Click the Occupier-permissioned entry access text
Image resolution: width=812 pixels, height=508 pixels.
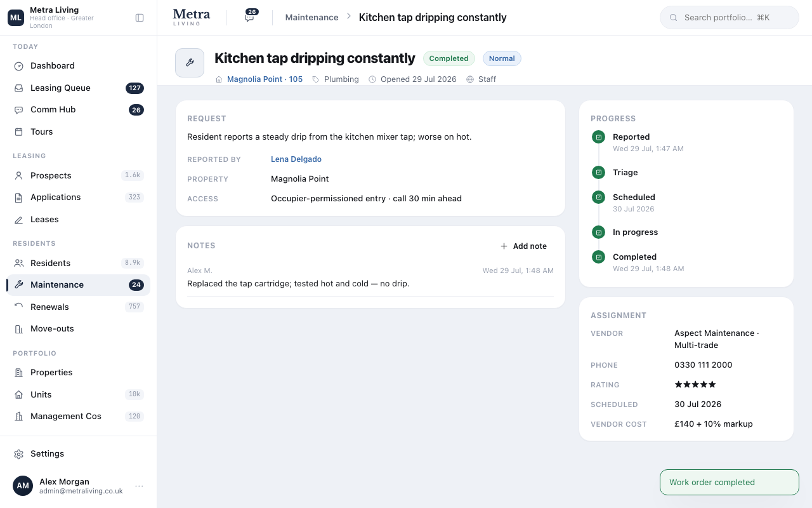pyautogui.click(x=366, y=199)
